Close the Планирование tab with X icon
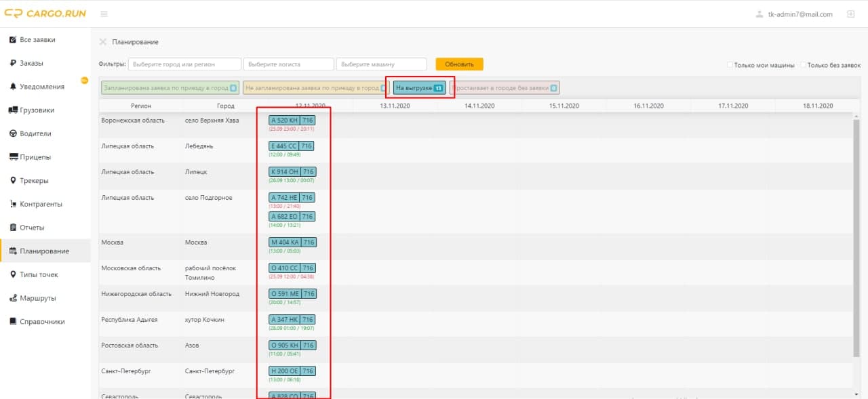 [103, 42]
